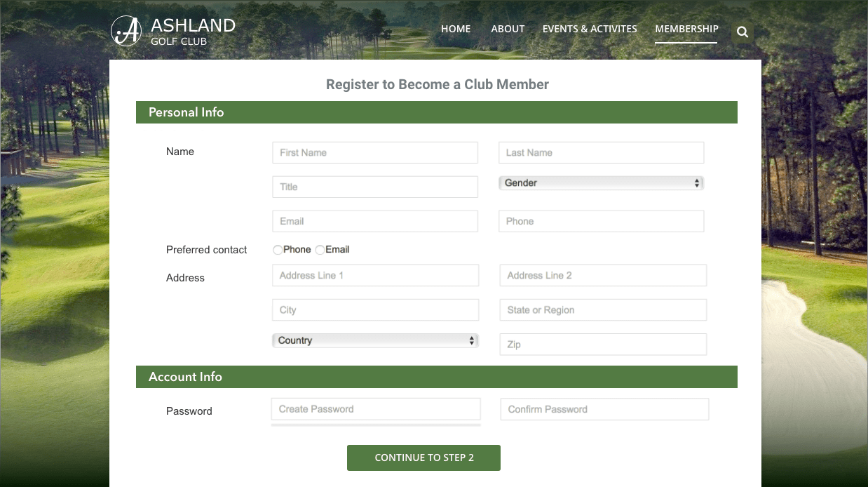Click the Zip code field

602,344
